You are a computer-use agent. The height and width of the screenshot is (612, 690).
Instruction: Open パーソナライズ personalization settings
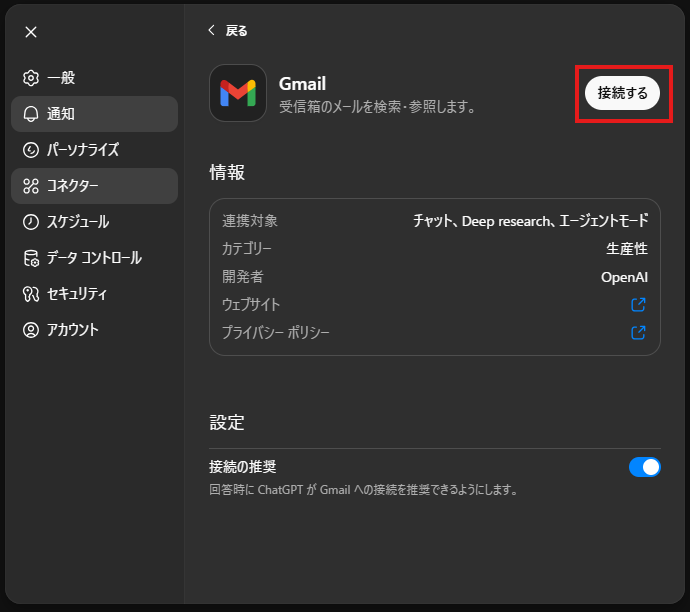[83, 150]
